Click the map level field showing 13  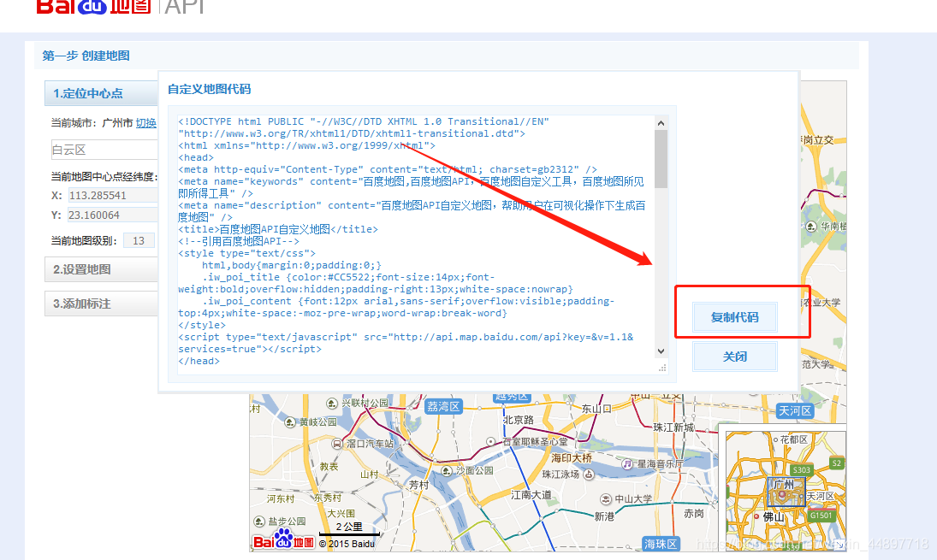click(139, 240)
